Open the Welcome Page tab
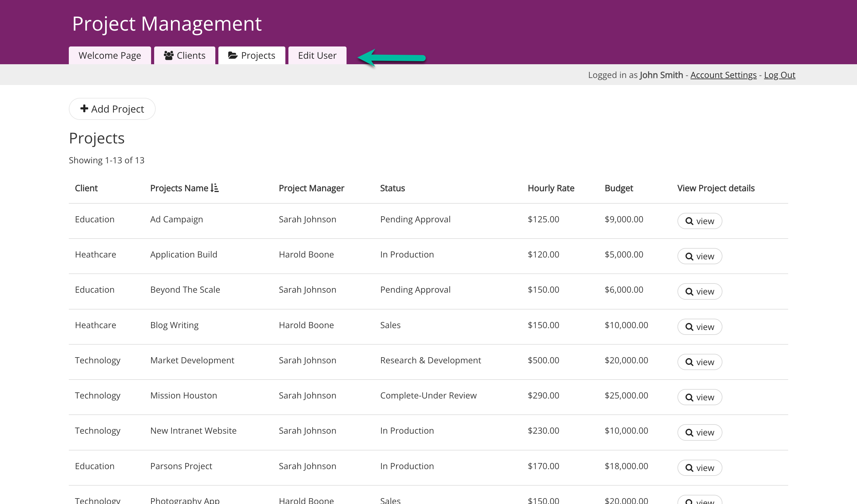 [x=109, y=55]
